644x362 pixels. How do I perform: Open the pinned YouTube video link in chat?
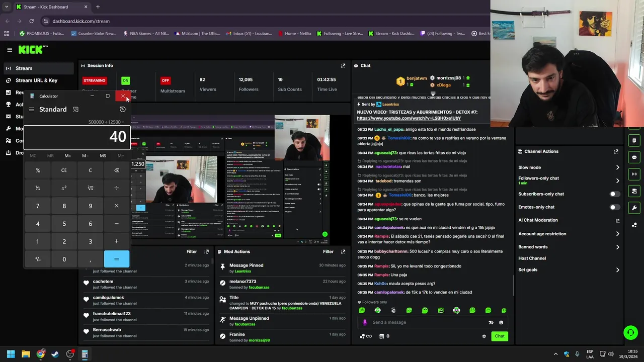click(x=409, y=118)
